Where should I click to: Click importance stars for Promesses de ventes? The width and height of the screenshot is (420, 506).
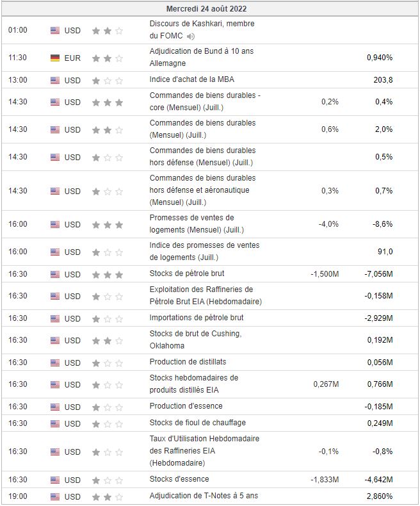tap(107, 224)
